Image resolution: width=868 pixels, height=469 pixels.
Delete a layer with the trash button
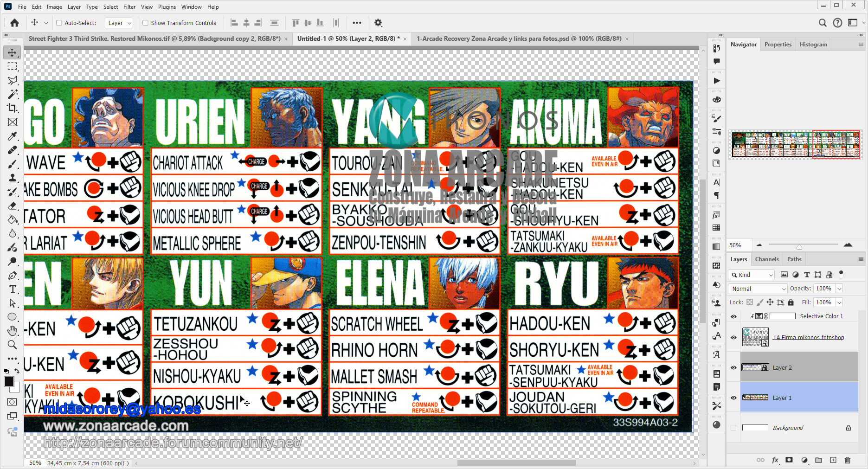click(848, 460)
